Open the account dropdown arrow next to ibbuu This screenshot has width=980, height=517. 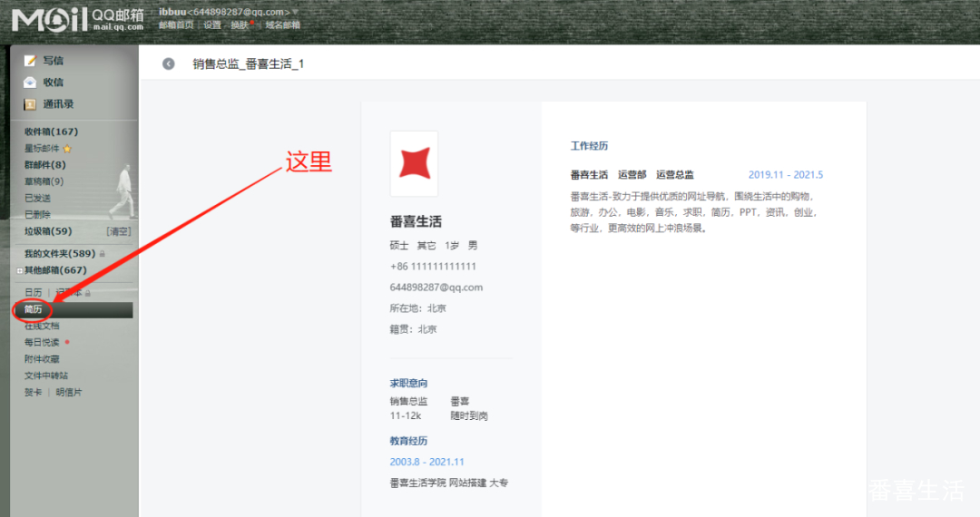coord(295,12)
